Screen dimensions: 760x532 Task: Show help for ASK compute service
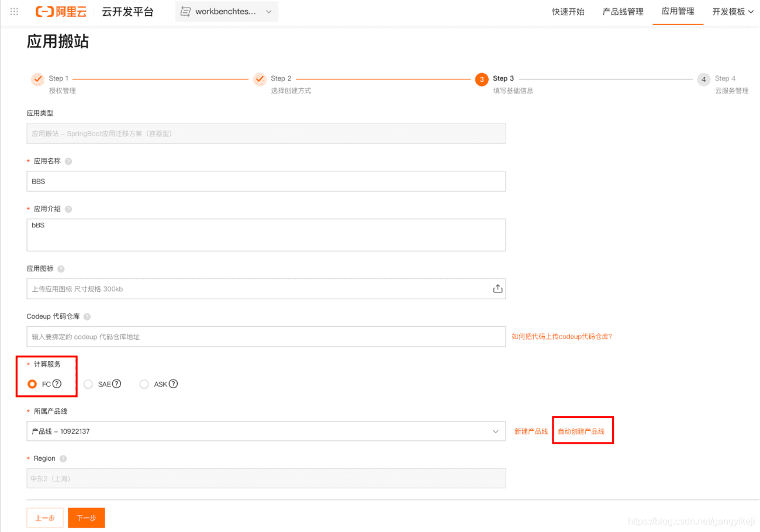[173, 384]
